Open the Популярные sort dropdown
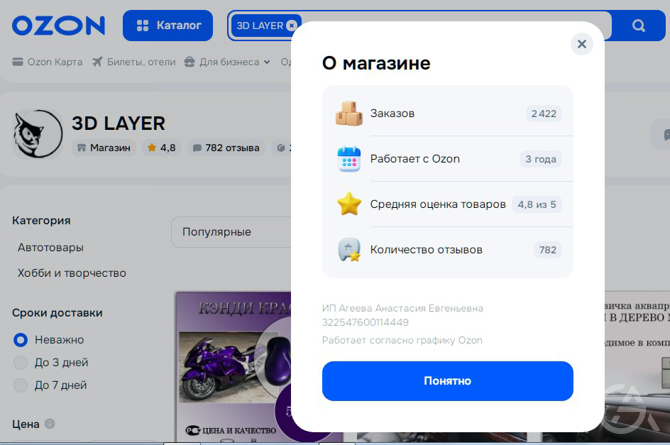 coord(231,232)
